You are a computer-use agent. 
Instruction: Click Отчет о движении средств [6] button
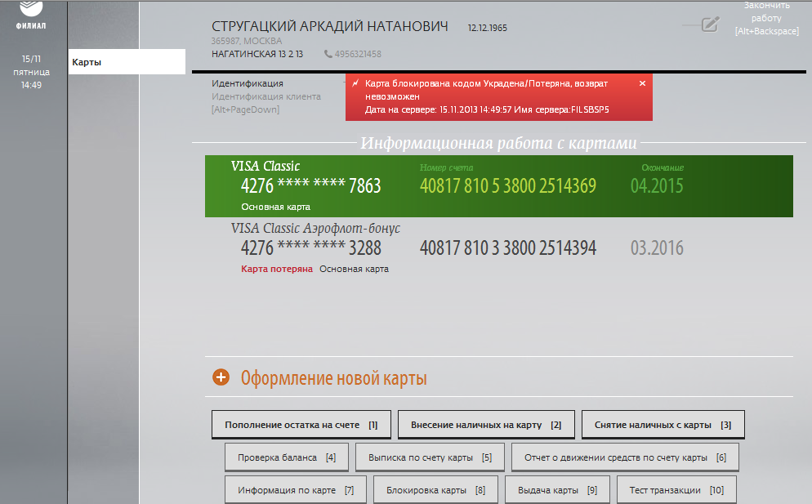coord(625,457)
